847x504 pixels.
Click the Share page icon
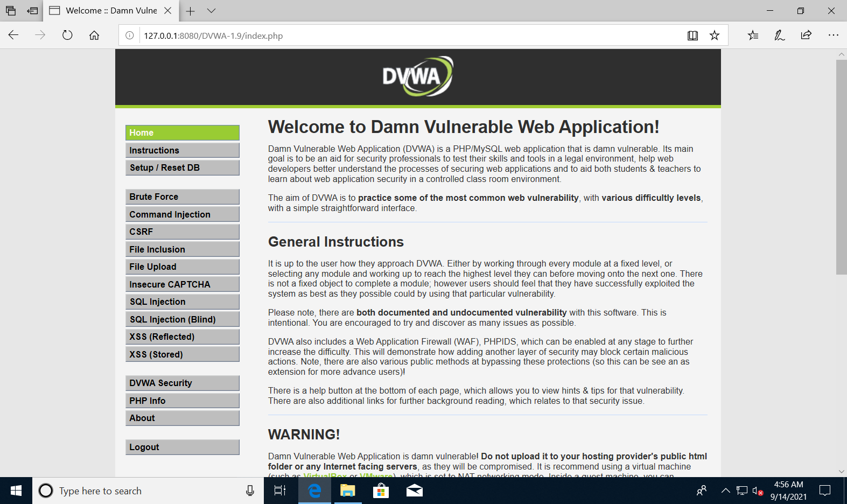[806, 36]
